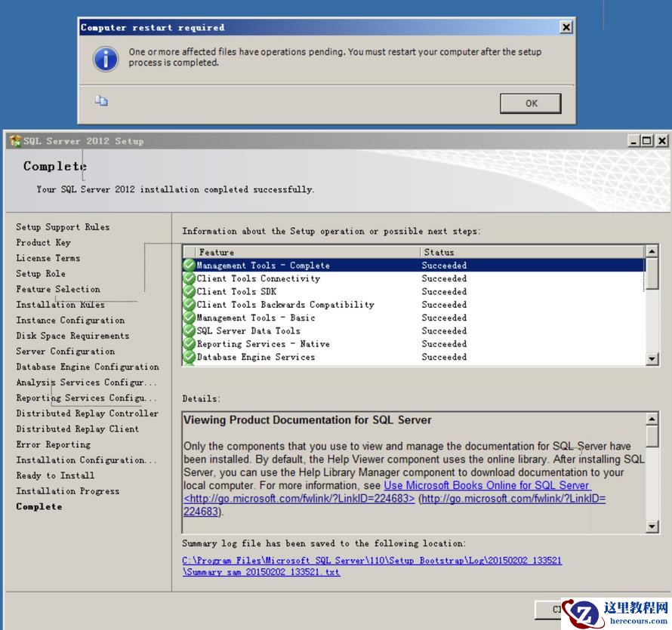Select the Management Tools - Basic row

(414, 318)
